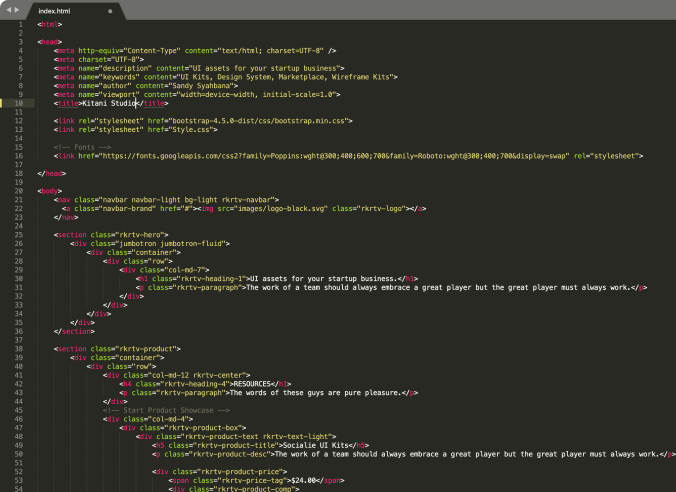This screenshot has height=492, width=676.
Task: Click 'col-md-12 rkrtv-center' class value
Action: tap(197, 375)
